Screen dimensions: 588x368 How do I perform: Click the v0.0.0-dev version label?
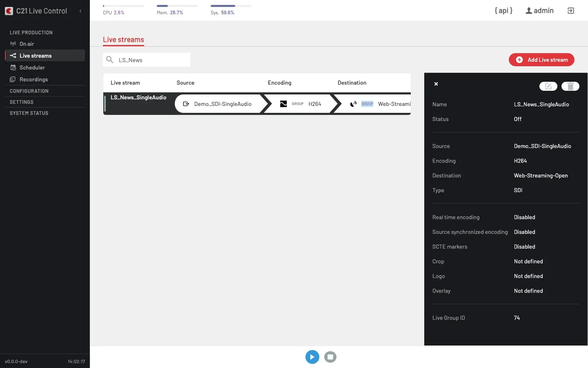[x=16, y=361]
